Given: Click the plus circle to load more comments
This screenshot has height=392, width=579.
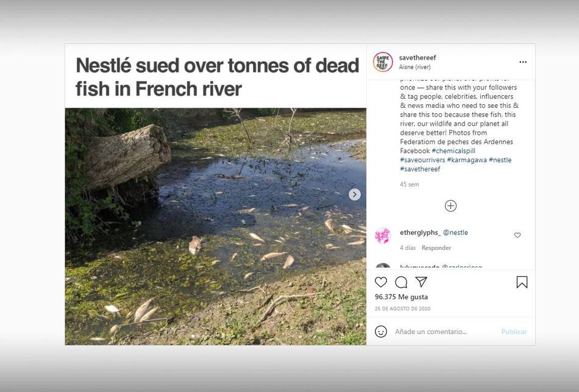Looking at the screenshot, I should (x=450, y=205).
